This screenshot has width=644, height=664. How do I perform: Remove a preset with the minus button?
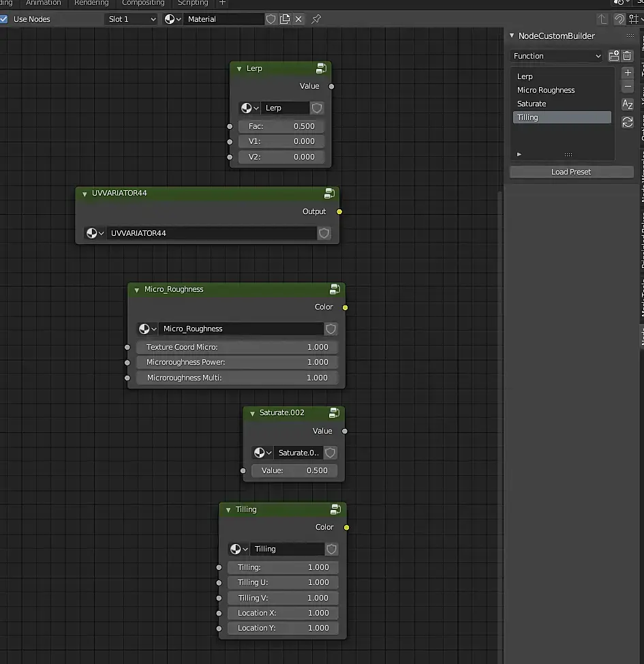(x=628, y=87)
